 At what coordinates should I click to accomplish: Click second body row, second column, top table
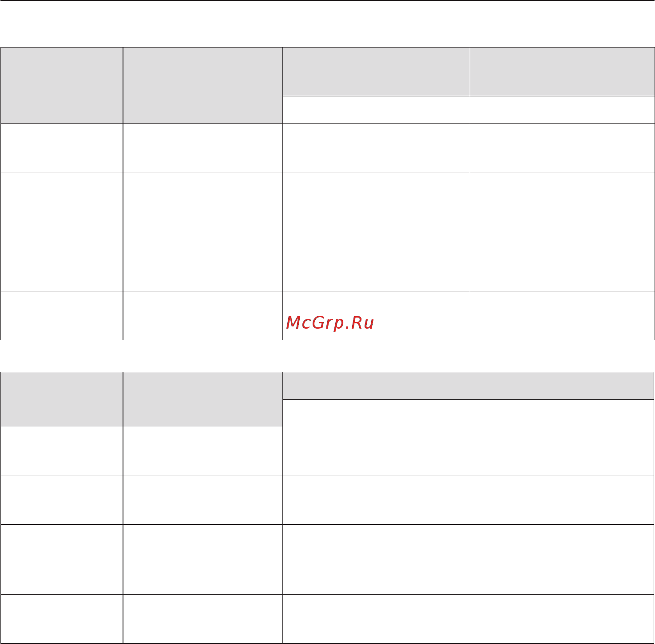(x=202, y=196)
